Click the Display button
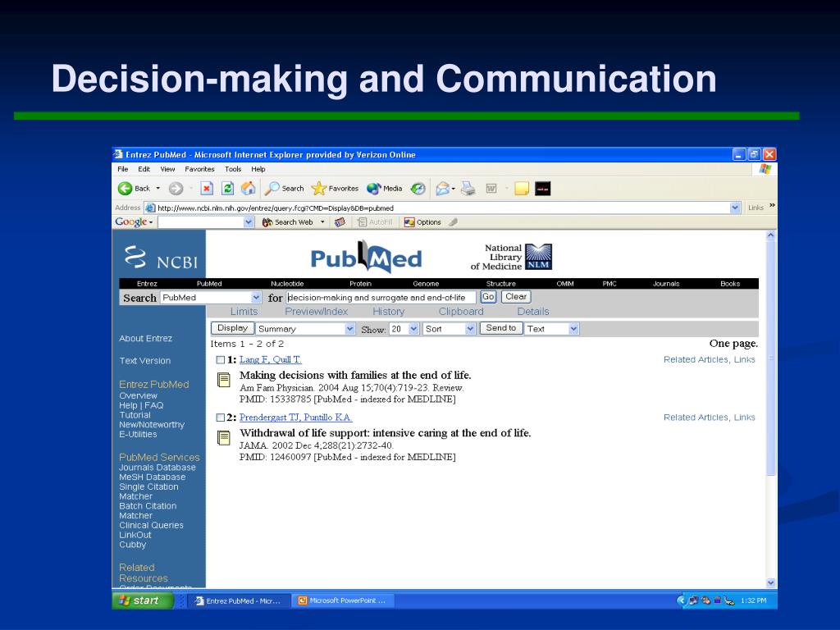Screen dimensions: 840x630 [232, 328]
